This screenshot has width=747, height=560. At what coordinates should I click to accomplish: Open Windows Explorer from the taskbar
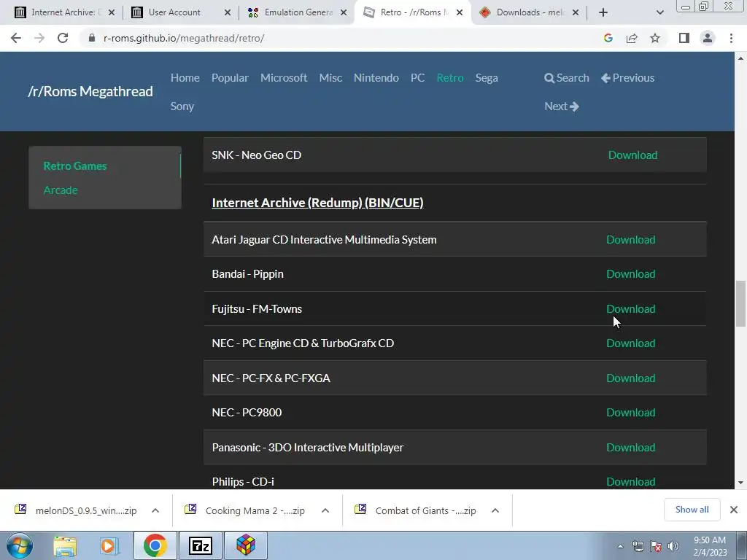tap(65, 545)
